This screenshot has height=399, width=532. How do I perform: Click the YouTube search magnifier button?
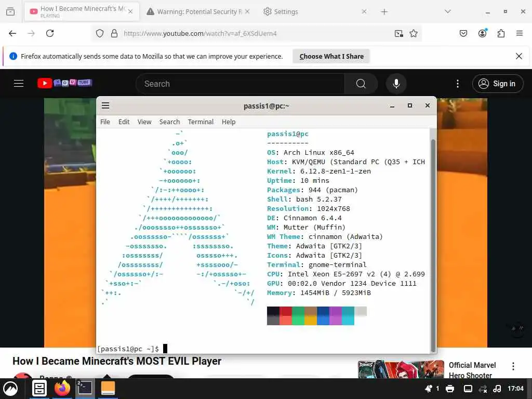361,84
